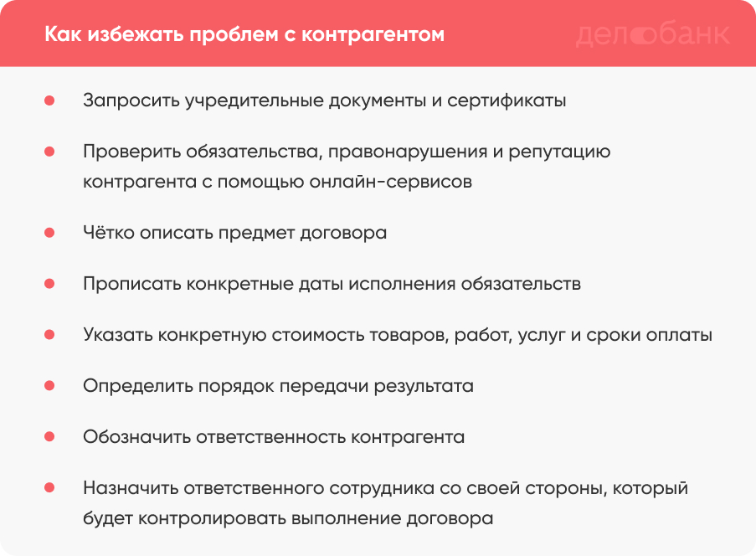The image size is (756, 556).
Task: Click the heading "Как избежать проблем с контрагентом"
Action: (x=244, y=35)
